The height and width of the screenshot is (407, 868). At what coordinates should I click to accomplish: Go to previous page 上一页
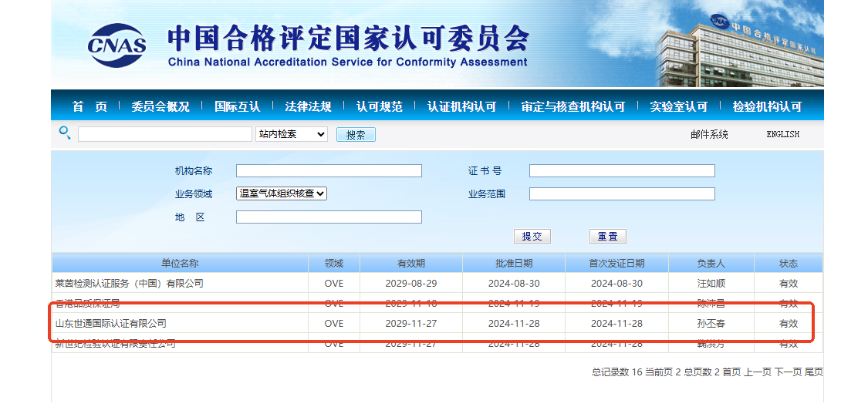[758, 372]
